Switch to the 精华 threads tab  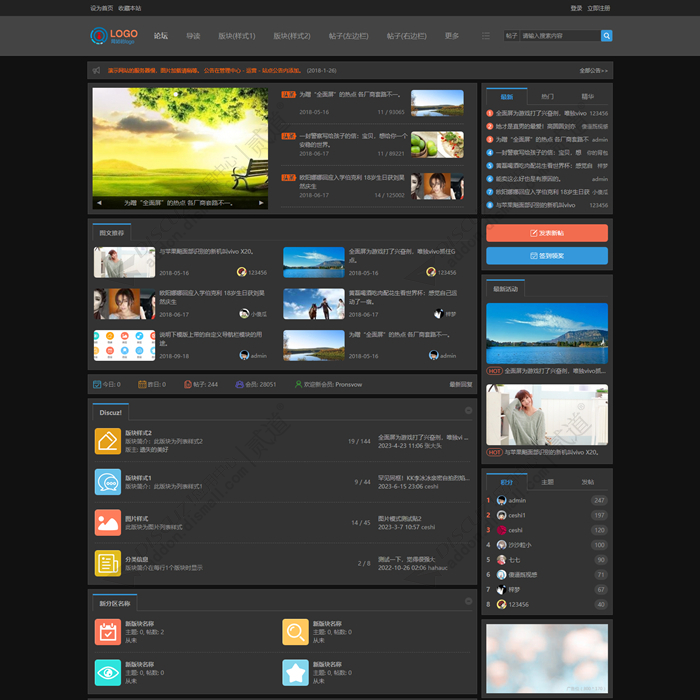point(588,96)
